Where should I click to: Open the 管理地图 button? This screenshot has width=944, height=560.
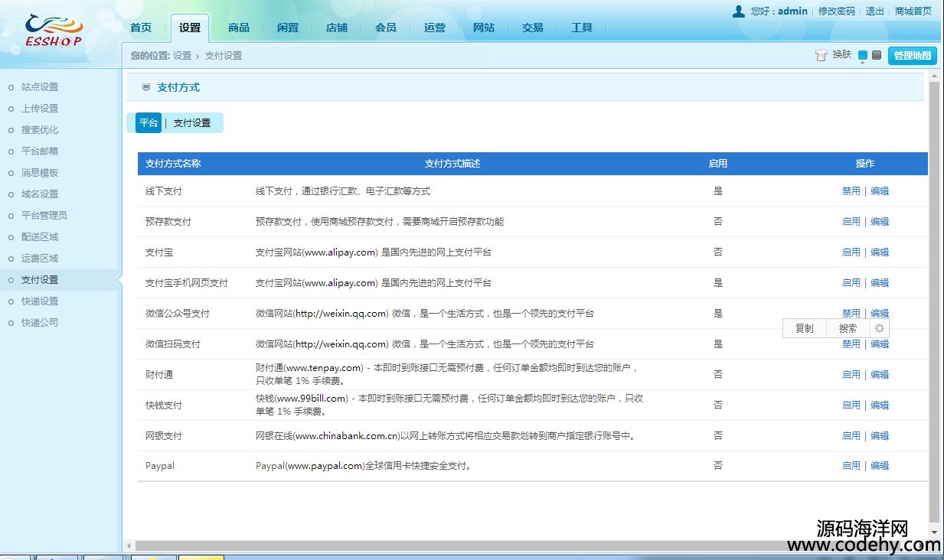912,55
